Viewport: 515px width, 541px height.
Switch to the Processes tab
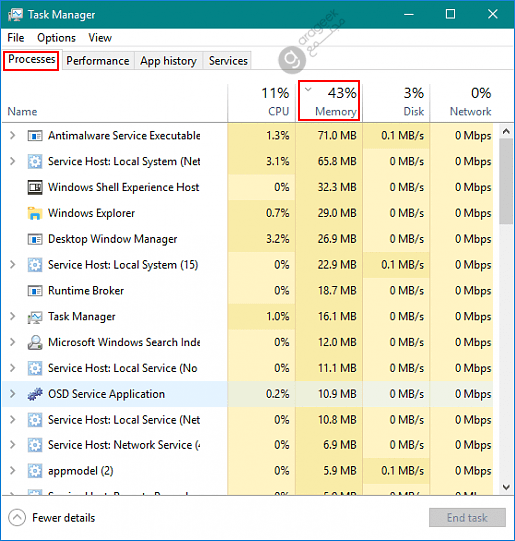[x=31, y=60]
